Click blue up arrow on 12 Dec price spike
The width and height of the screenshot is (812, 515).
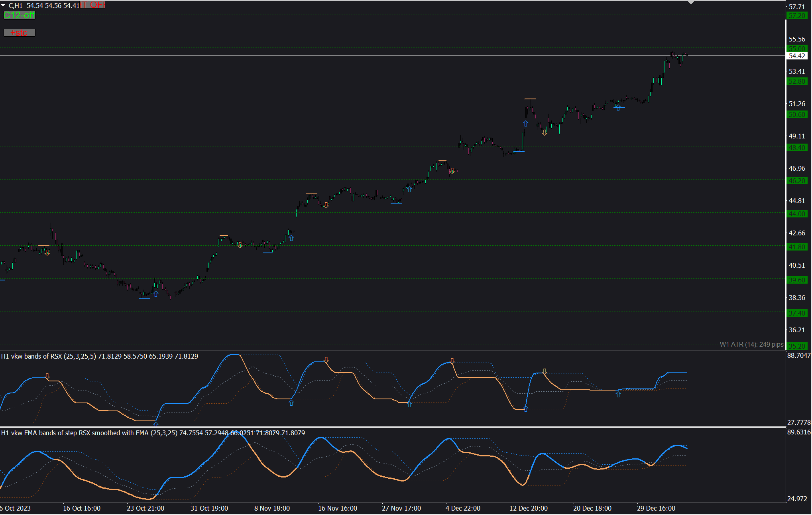tap(525, 124)
